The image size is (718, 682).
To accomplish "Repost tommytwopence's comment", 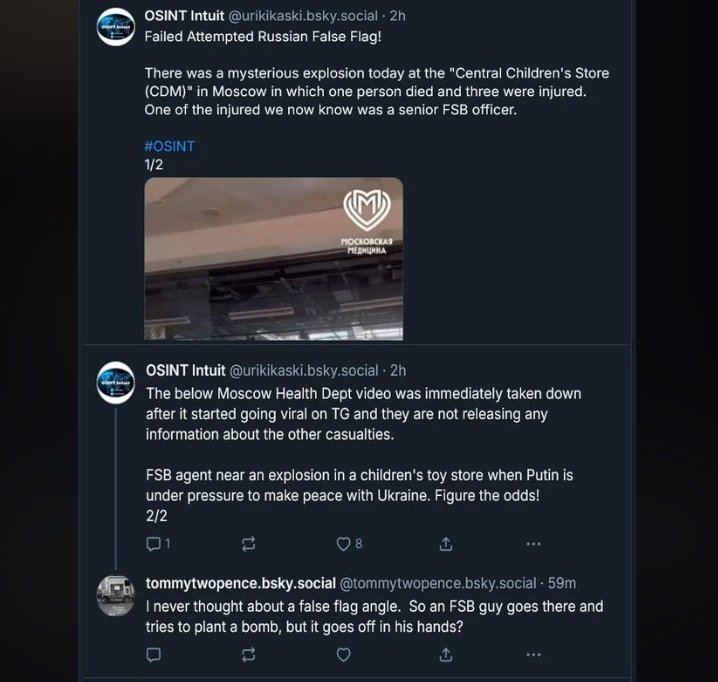I will tap(249, 655).
